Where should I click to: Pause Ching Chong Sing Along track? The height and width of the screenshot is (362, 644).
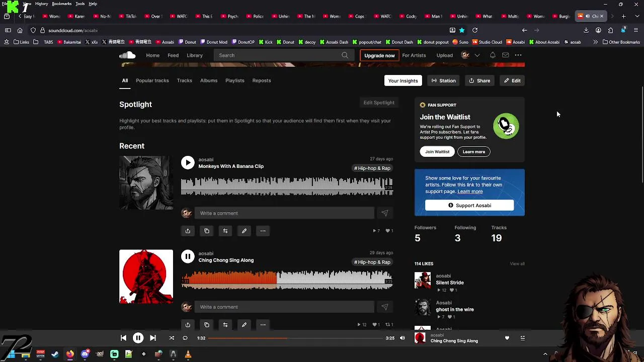pyautogui.click(x=188, y=256)
